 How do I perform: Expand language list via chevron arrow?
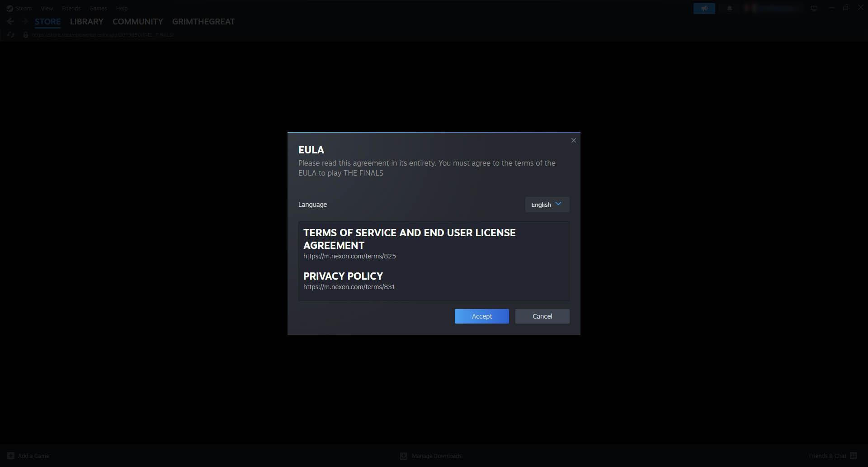coord(558,204)
